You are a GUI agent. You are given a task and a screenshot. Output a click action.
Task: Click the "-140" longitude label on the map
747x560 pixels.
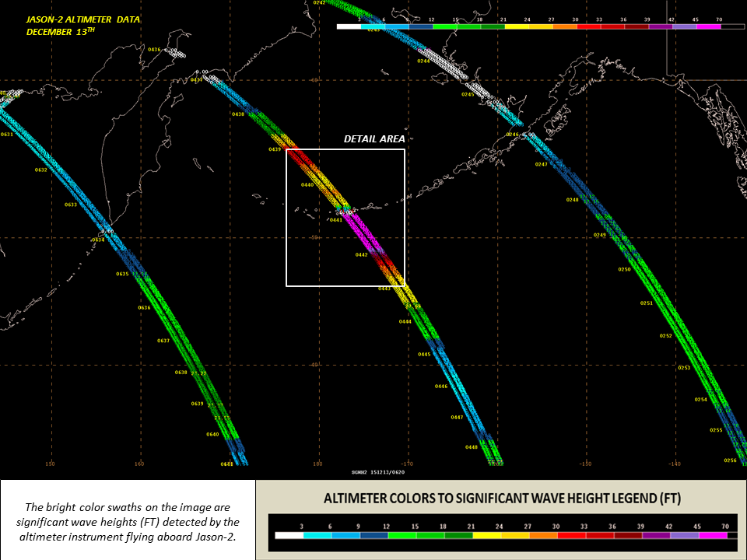coord(674,464)
